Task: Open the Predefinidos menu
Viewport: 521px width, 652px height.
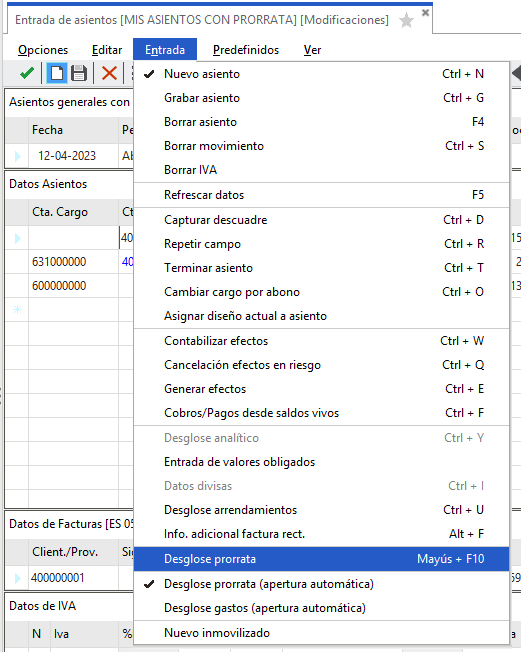Action: coord(246,50)
